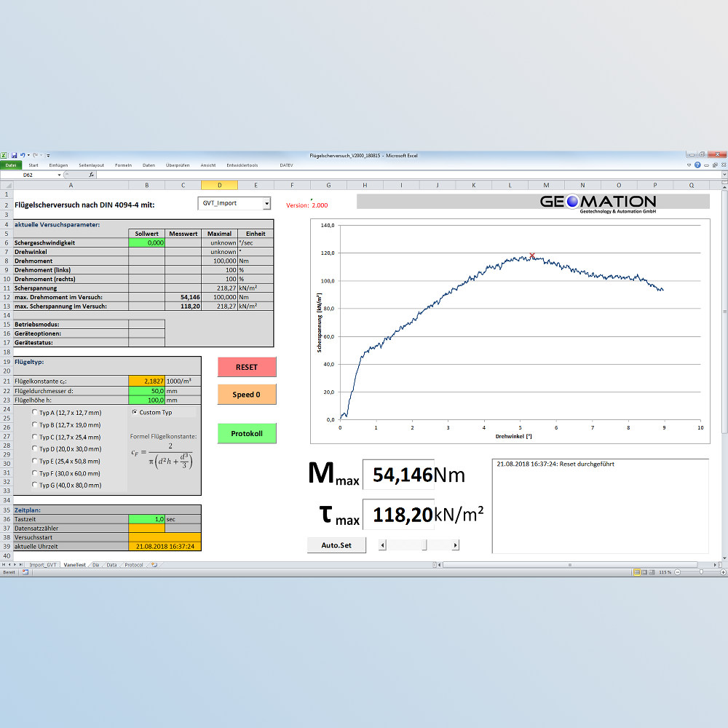Expand the formula bar with the chevron
Screen dimensions: 728x728
click(x=724, y=175)
